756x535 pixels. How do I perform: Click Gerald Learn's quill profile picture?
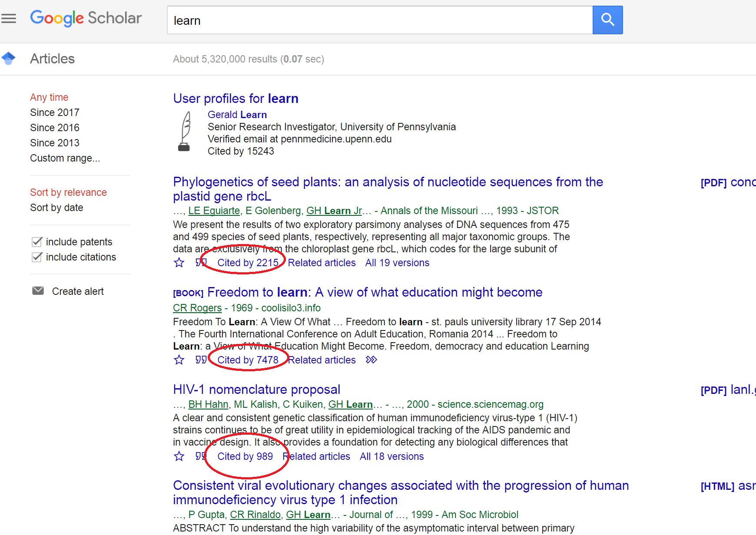tap(185, 131)
